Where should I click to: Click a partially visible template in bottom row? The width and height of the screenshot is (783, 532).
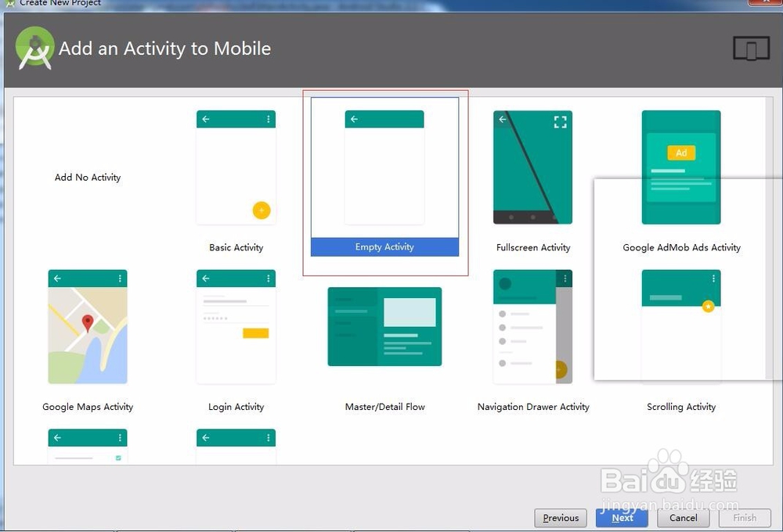click(87, 442)
